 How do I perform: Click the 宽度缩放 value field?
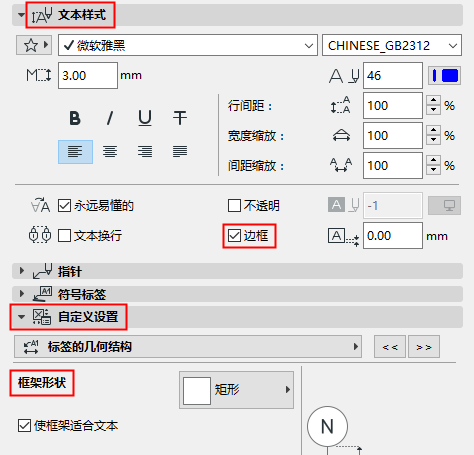(393, 135)
